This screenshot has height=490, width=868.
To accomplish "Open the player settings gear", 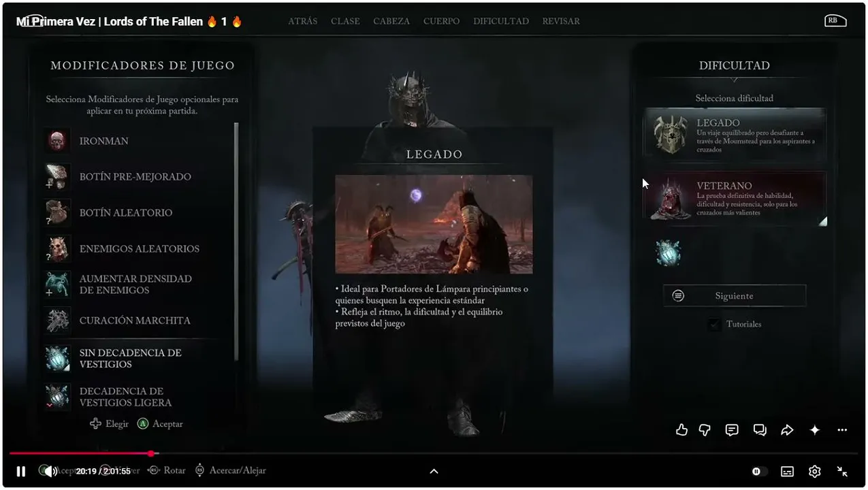I will [x=814, y=471].
